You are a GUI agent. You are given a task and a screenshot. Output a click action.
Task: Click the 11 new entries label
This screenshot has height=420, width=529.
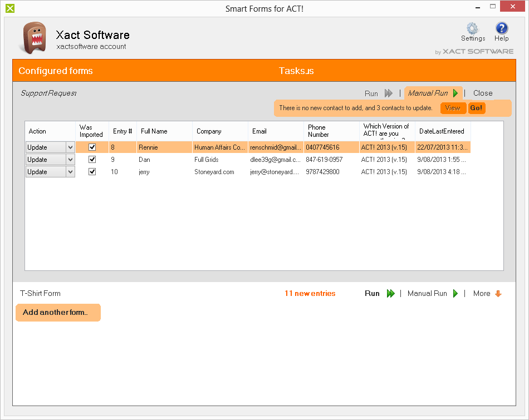point(310,293)
